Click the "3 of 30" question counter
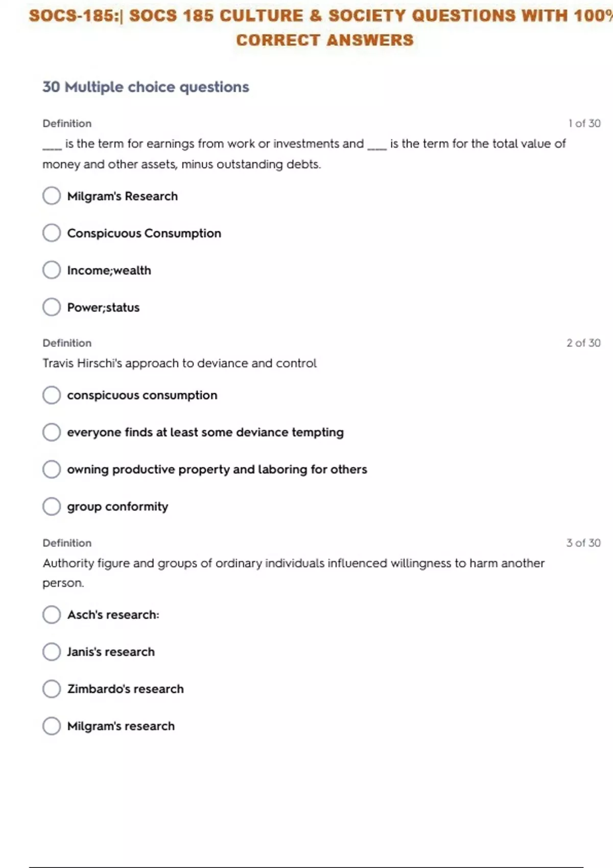Image resolution: width=613 pixels, height=868 pixels. pyautogui.click(x=583, y=543)
